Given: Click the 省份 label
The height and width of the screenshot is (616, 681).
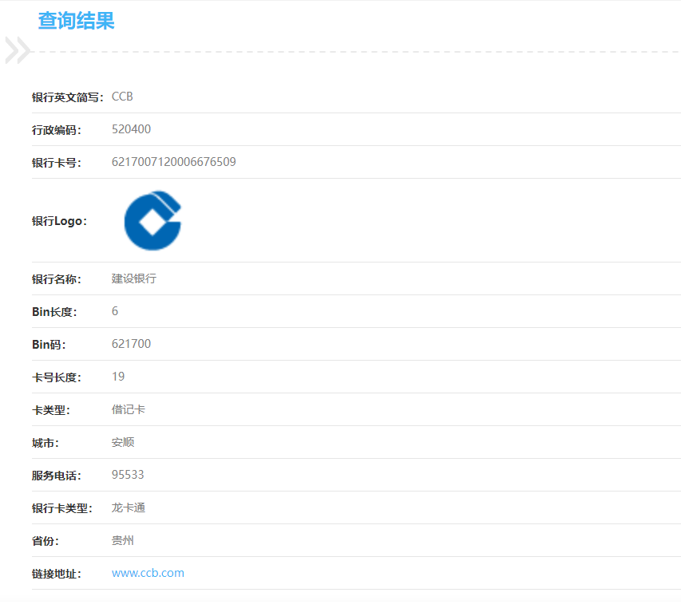Looking at the screenshot, I should (45, 541).
